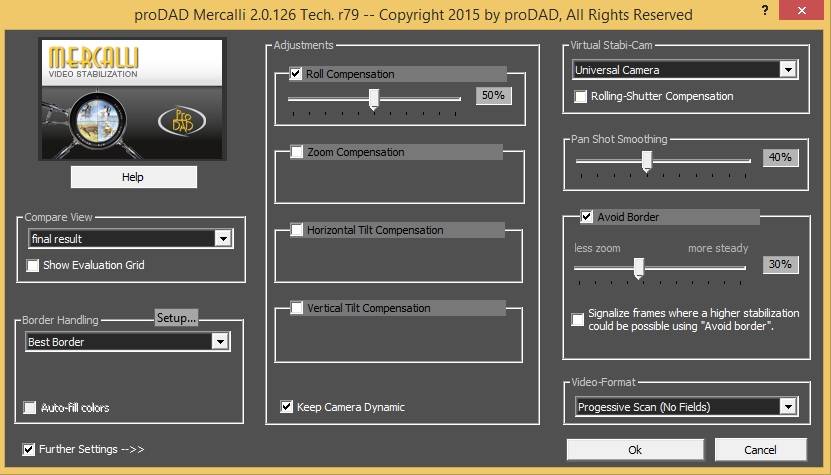Screen dimensions: 831x475
Task: Enable Horizontal Tilt Compensation checkbox
Action: click(297, 230)
